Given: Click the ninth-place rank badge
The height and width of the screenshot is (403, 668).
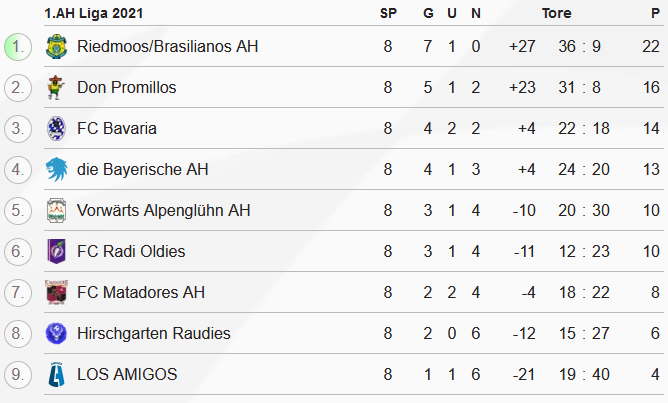Looking at the screenshot, I should tap(17, 375).
